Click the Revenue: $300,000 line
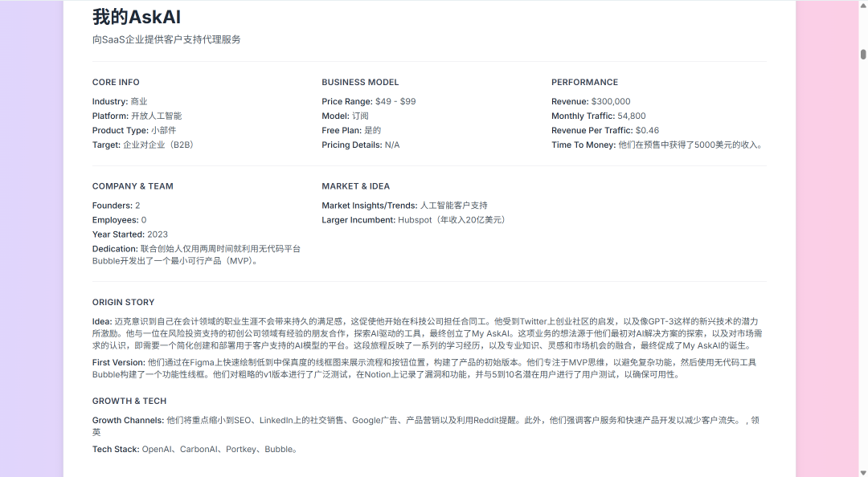 pos(591,101)
